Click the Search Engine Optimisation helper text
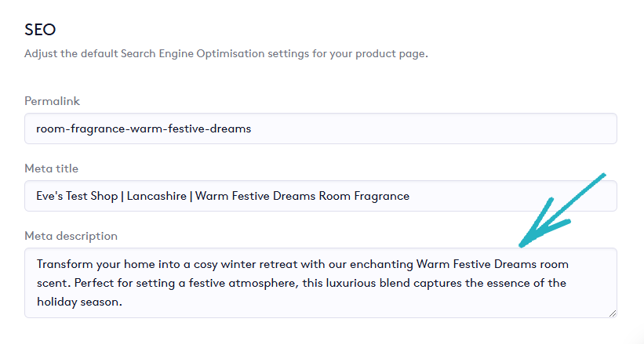 pos(226,54)
